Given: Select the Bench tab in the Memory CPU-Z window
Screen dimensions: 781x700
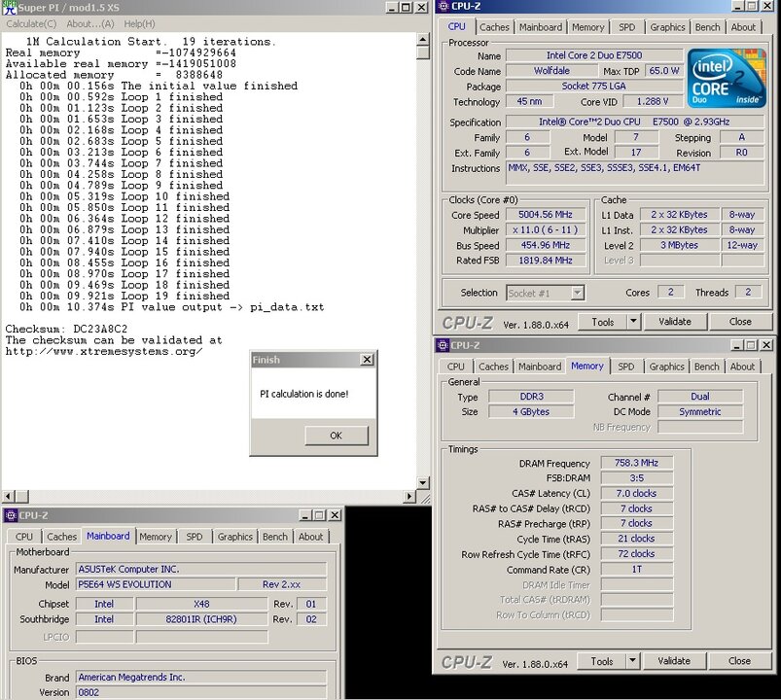Looking at the screenshot, I should pos(706,367).
